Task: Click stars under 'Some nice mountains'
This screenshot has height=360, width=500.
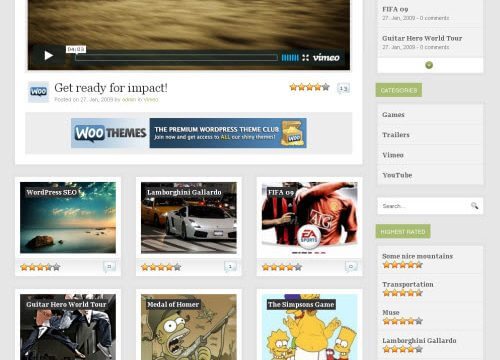Action: (x=403, y=265)
